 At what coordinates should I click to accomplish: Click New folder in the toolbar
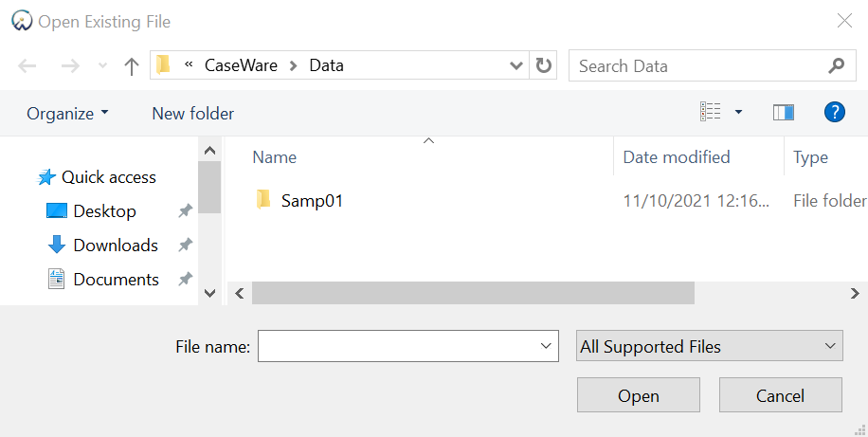(x=192, y=114)
